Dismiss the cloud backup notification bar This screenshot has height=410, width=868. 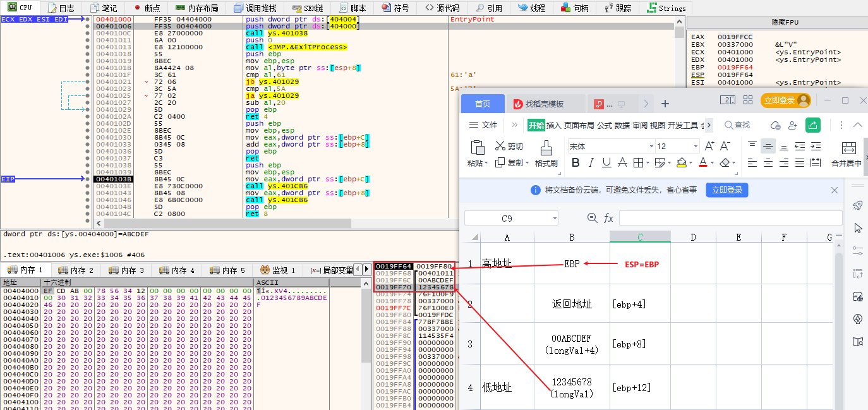834,190
